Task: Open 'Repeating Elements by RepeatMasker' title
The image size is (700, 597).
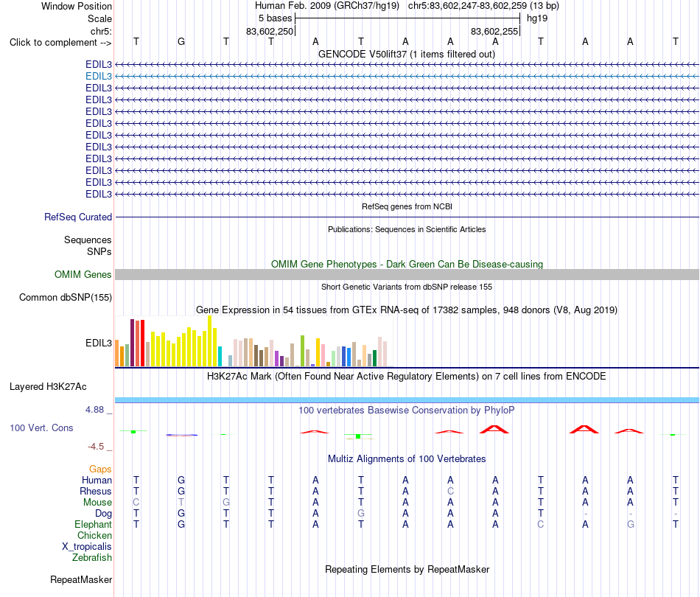Action: 407,570
